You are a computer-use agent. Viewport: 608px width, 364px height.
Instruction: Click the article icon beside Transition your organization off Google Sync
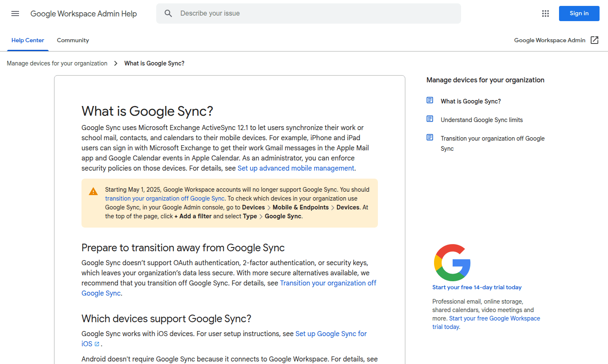click(x=430, y=137)
